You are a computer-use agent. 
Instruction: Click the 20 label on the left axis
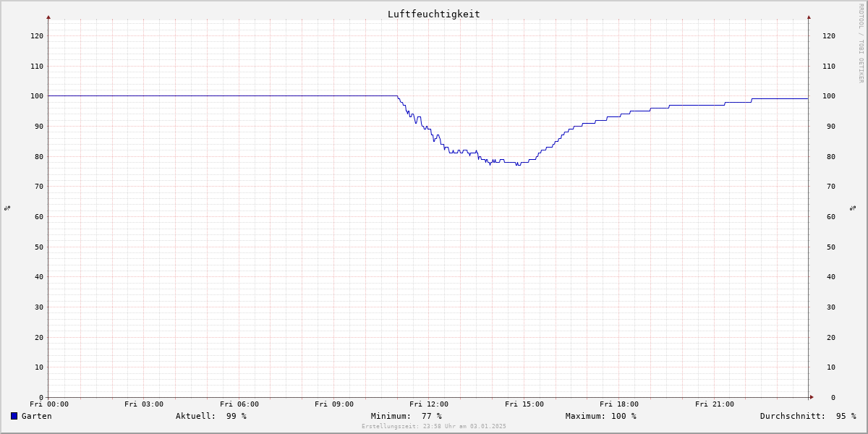coord(38,337)
